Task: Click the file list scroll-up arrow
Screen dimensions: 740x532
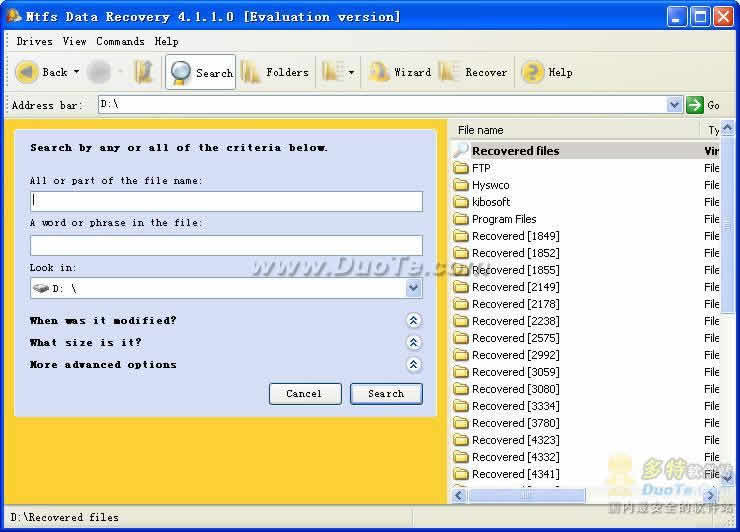Action: pyautogui.click(x=727, y=128)
